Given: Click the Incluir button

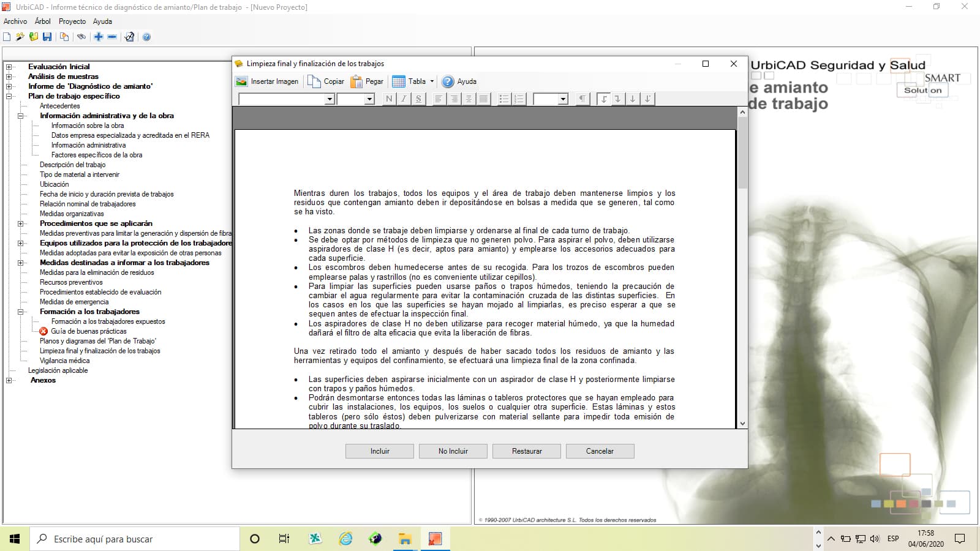Looking at the screenshot, I should click(380, 451).
